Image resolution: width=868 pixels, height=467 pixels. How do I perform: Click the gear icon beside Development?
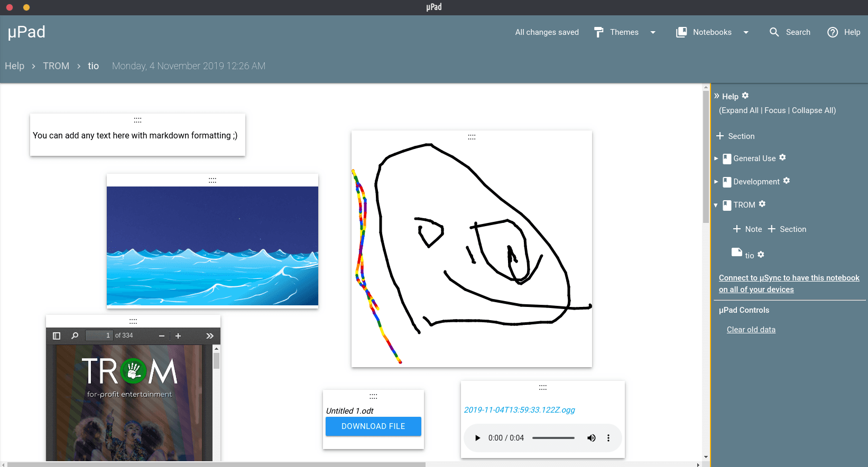(x=787, y=181)
